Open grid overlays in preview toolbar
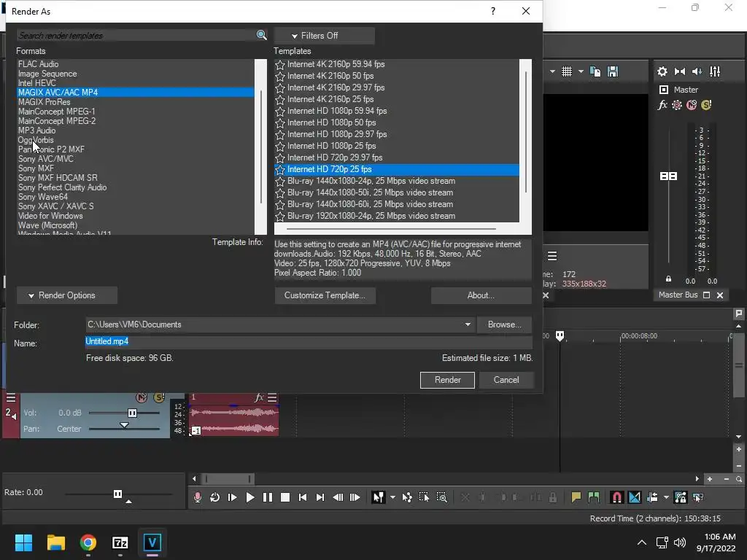Image resolution: width=747 pixels, height=560 pixels. click(566, 71)
